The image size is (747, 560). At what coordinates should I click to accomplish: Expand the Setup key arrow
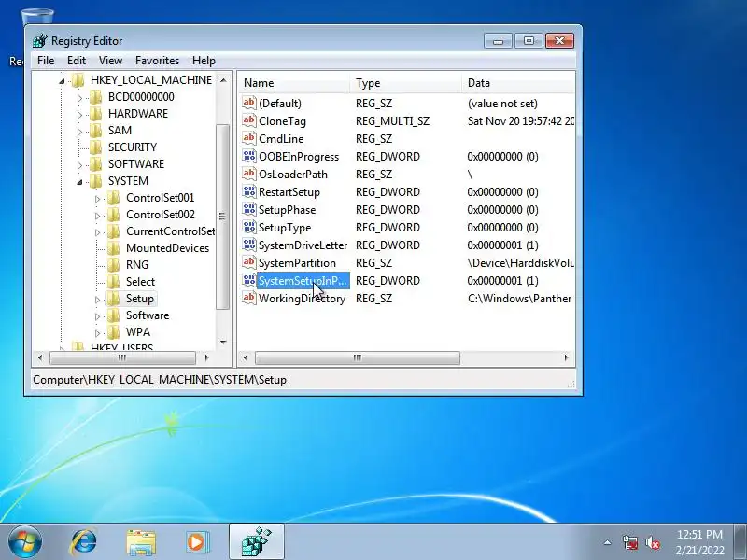click(x=97, y=300)
